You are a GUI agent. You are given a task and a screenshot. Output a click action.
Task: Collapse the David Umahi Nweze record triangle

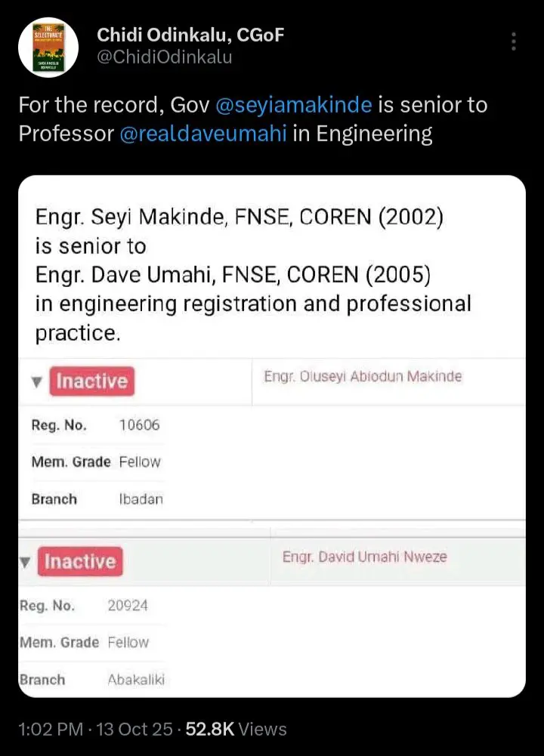25,563
